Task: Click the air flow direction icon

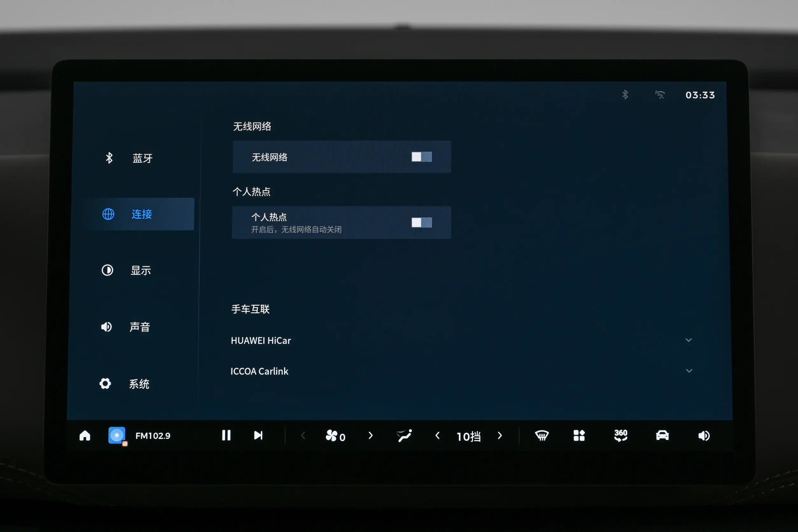Action: pyautogui.click(x=404, y=436)
